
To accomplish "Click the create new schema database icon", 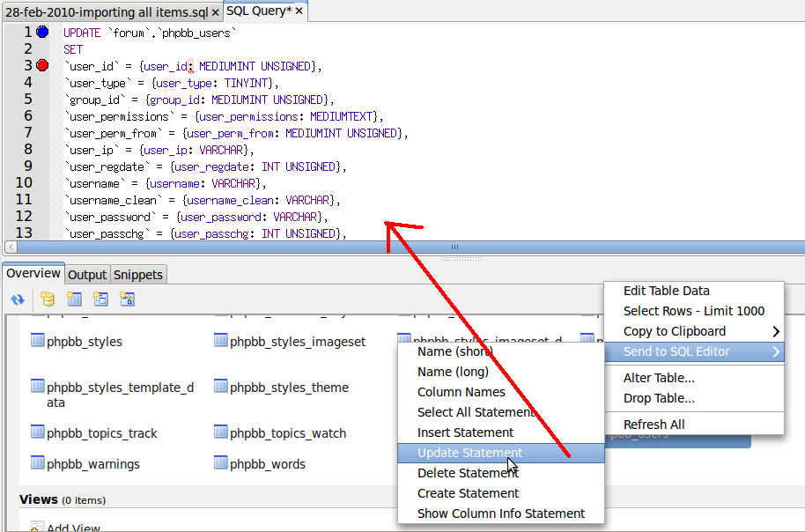I will 48,299.
